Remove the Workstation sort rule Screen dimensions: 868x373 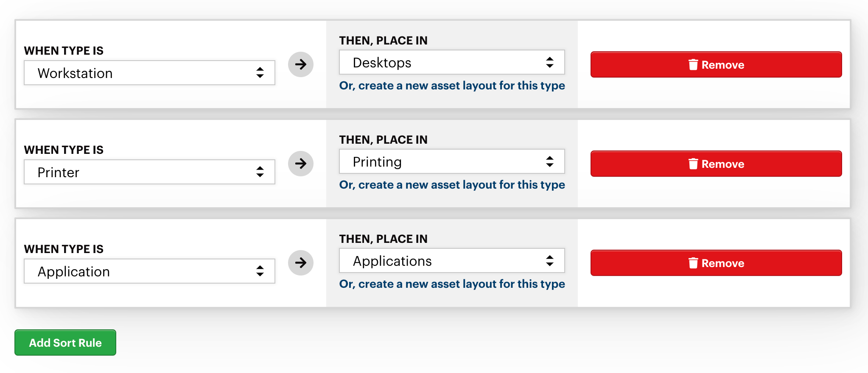[716, 64]
